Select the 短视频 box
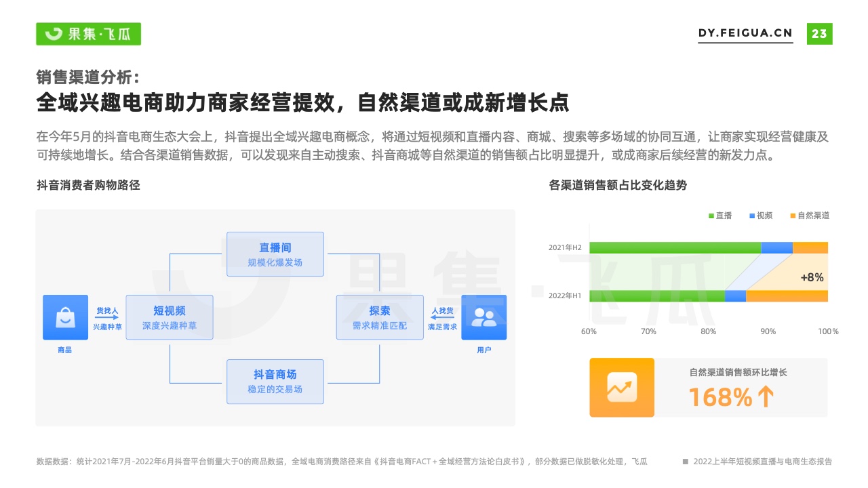868x488 pixels. click(170, 317)
